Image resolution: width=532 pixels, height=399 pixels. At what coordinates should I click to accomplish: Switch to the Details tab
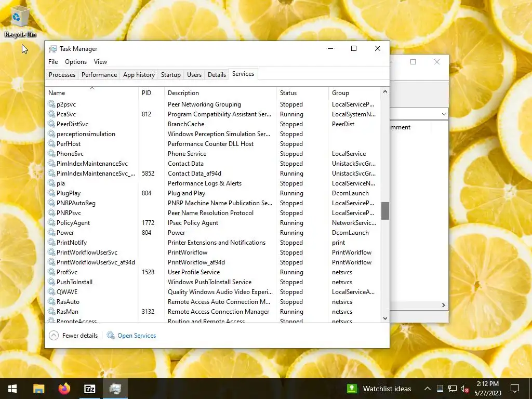pos(217,75)
